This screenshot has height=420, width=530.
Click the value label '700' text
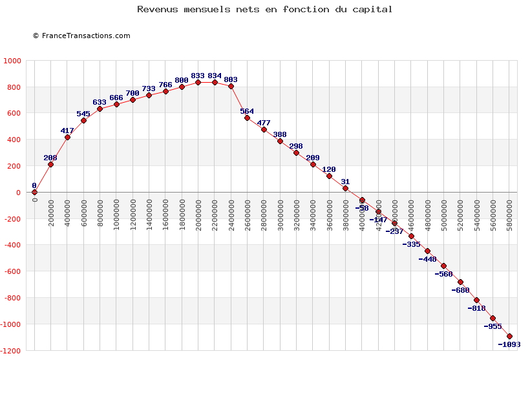pyautogui.click(x=132, y=93)
